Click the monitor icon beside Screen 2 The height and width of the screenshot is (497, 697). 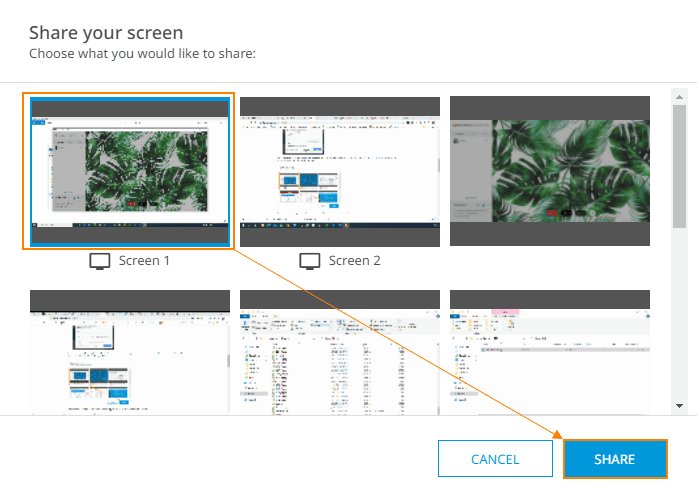click(310, 261)
